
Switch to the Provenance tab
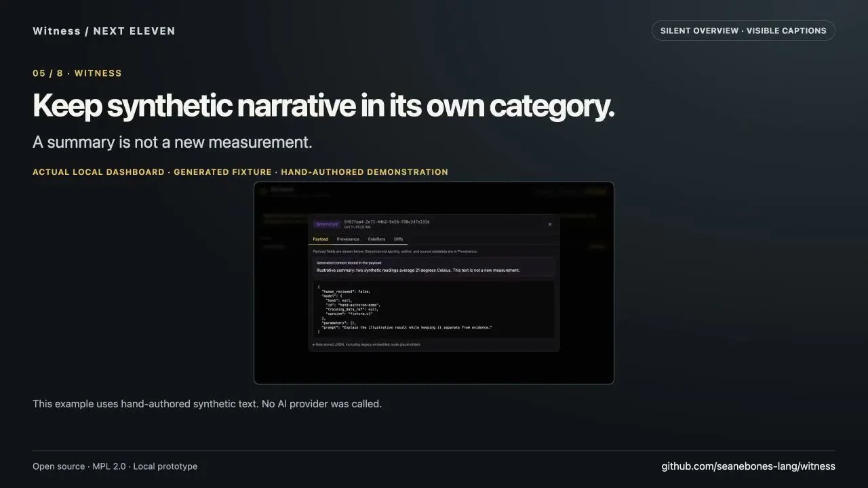coord(348,239)
